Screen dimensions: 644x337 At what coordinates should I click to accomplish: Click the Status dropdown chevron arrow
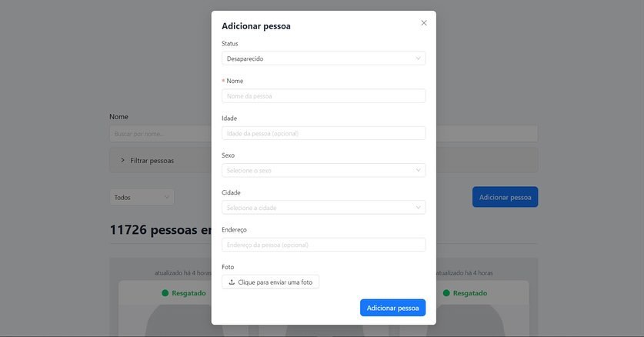tap(418, 58)
